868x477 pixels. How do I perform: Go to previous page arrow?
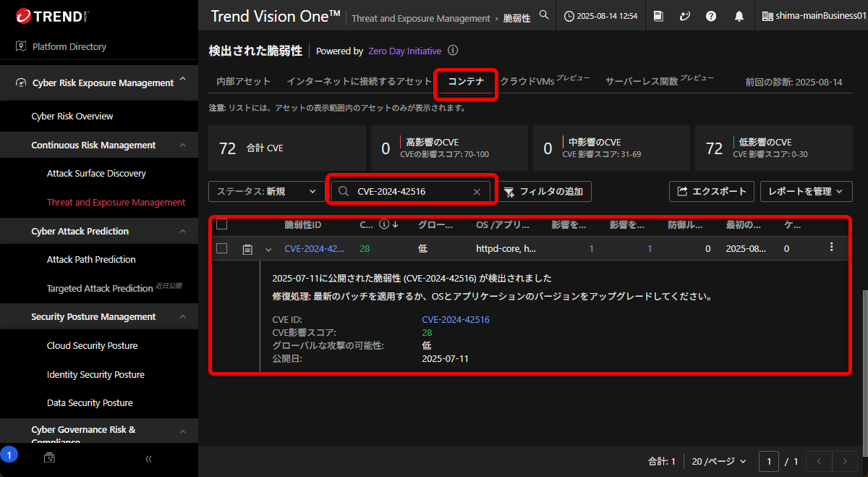point(819,461)
